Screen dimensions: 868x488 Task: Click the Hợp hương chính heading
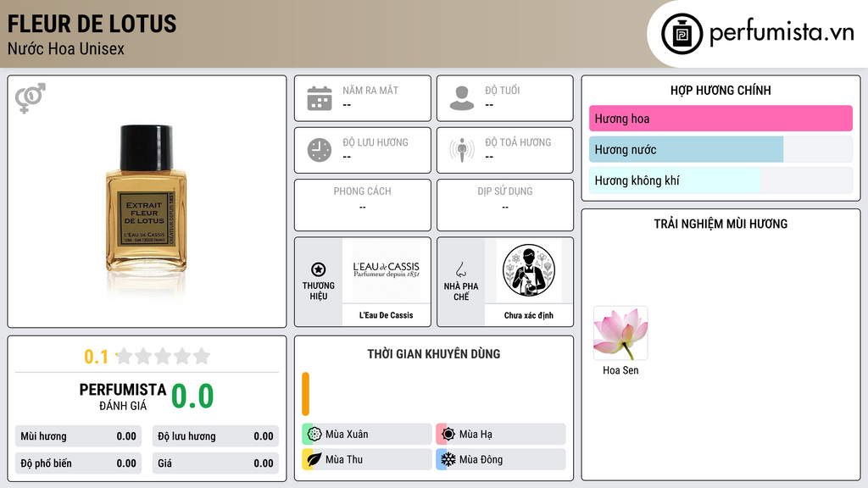(721, 90)
